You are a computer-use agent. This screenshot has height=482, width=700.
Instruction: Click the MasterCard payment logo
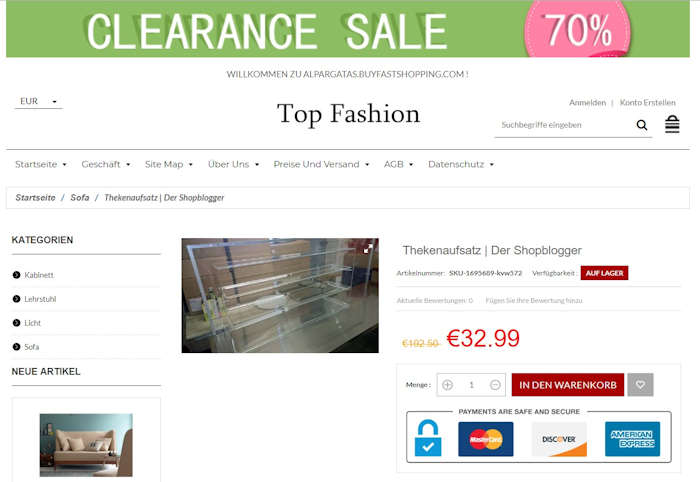486,439
